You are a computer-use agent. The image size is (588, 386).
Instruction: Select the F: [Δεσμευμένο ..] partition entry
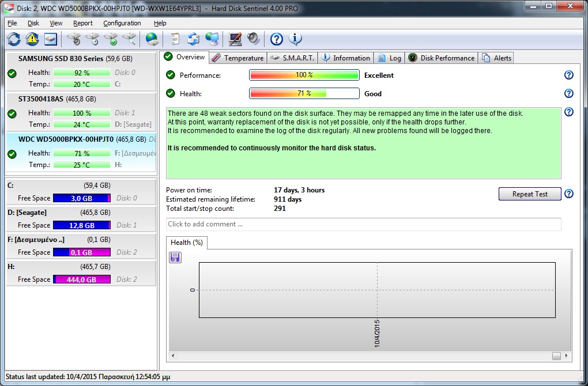click(x=81, y=246)
